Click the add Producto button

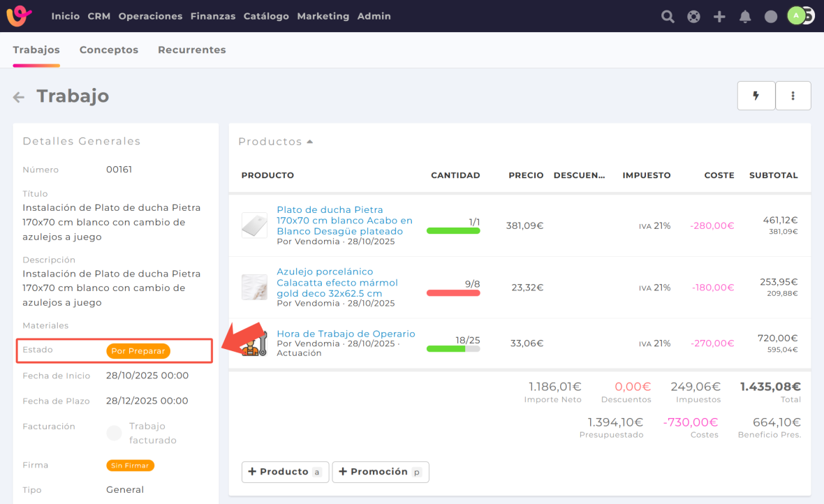[285, 472]
